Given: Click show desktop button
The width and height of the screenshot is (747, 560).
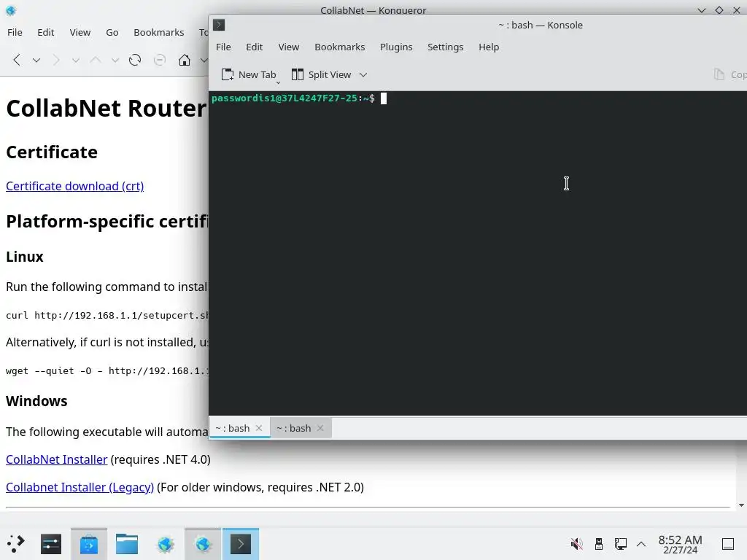Looking at the screenshot, I should 728,544.
